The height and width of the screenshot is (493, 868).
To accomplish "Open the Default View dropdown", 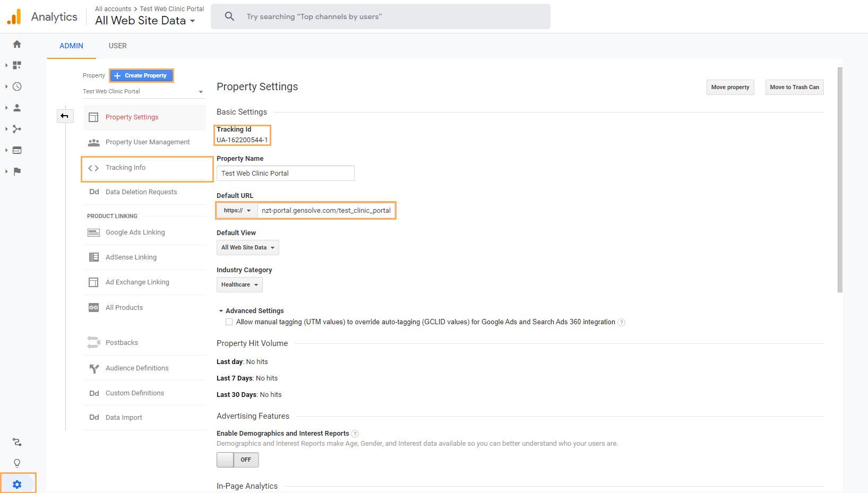I will [x=247, y=248].
